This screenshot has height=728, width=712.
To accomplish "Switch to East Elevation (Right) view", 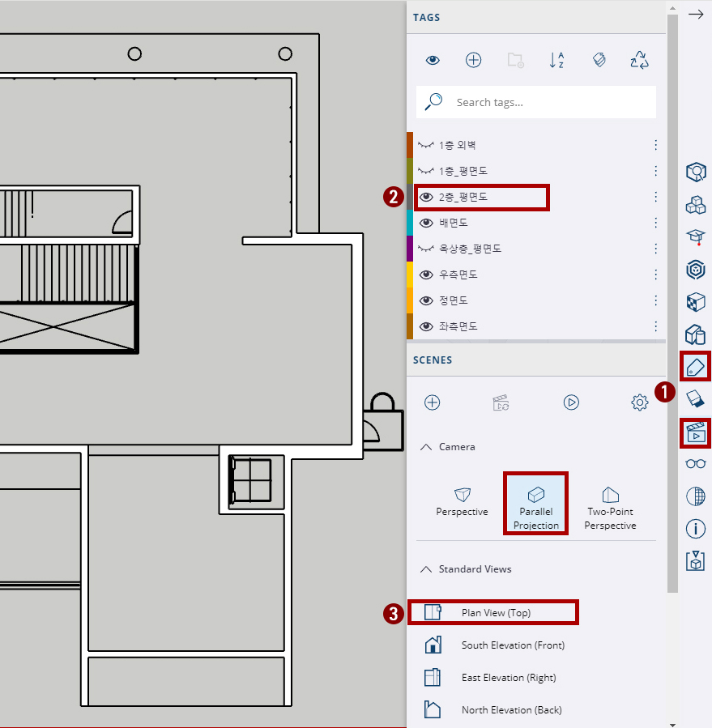I will tap(490, 678).
